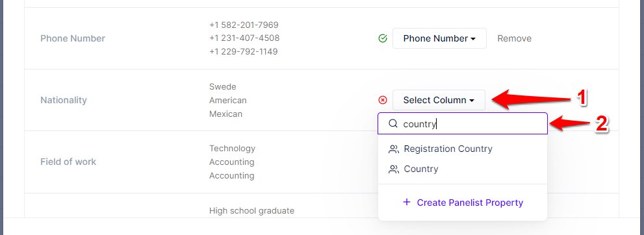Click the green check icon beside Phone Number
The height and width of the screenshot is (235, 644).
(382, 38)
